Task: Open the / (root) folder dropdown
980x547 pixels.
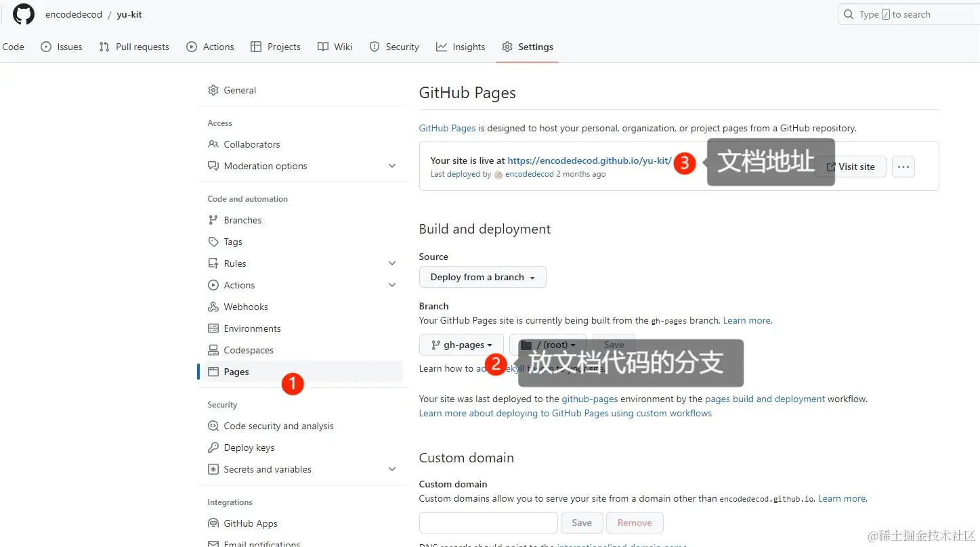Action: click(x=548, y=345)
